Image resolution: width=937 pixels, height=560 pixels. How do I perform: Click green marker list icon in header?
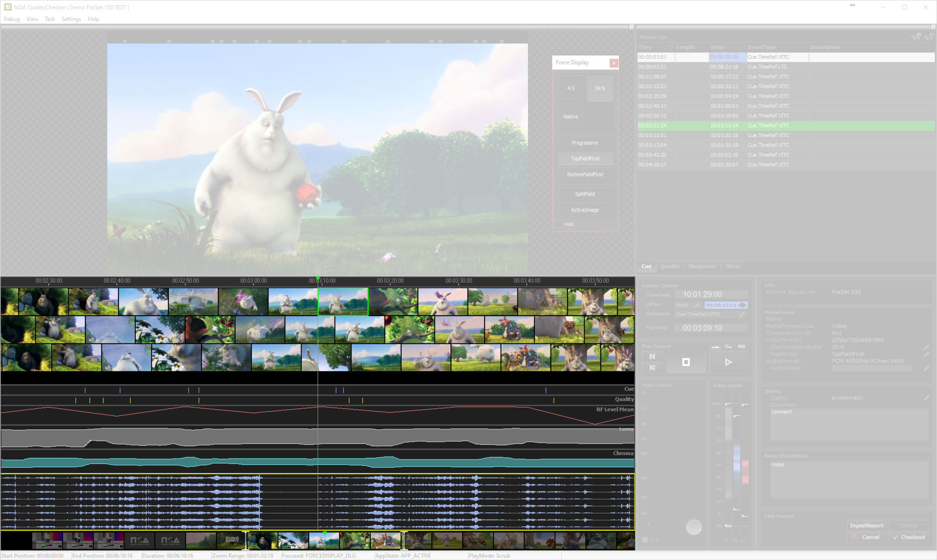coord(929,37)
